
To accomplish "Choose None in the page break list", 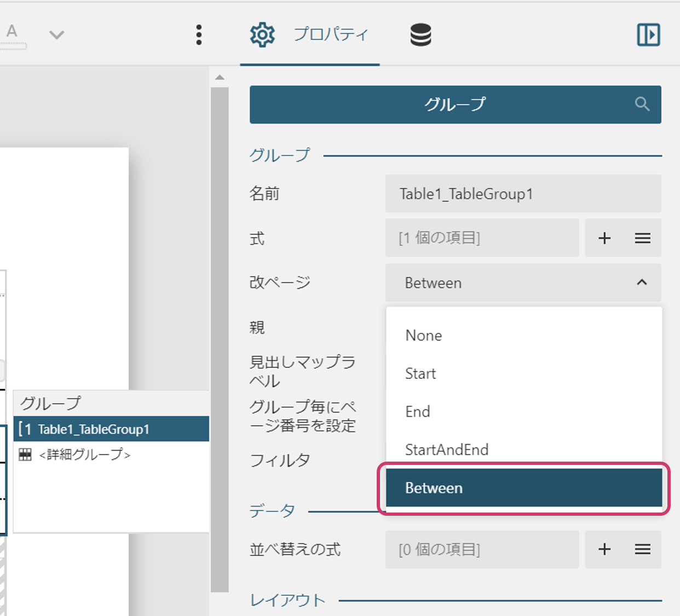I will click(x=524, y=336).
